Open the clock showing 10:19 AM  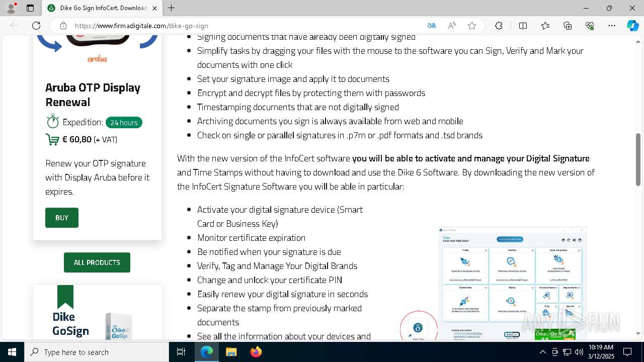click(601, 352)
